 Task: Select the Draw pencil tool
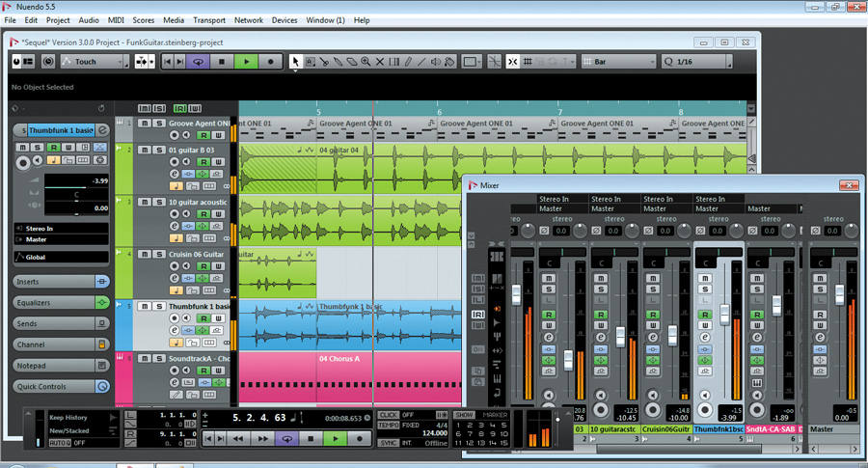tap(408, 62)
